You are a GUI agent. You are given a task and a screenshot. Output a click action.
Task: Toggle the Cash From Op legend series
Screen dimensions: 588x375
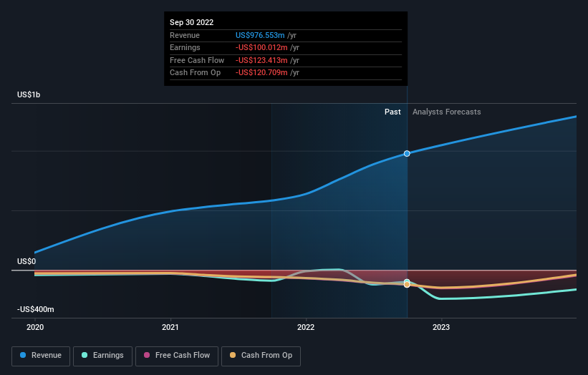coord(261,356)
